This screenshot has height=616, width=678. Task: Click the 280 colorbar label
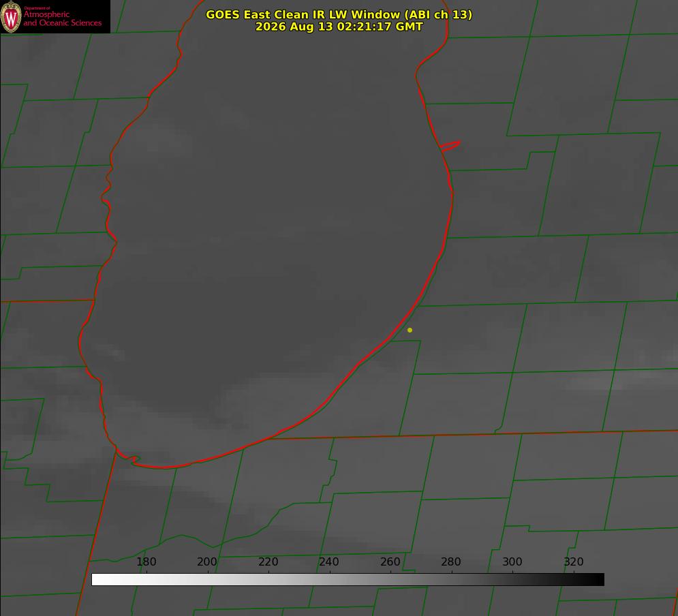click(451, 562)
